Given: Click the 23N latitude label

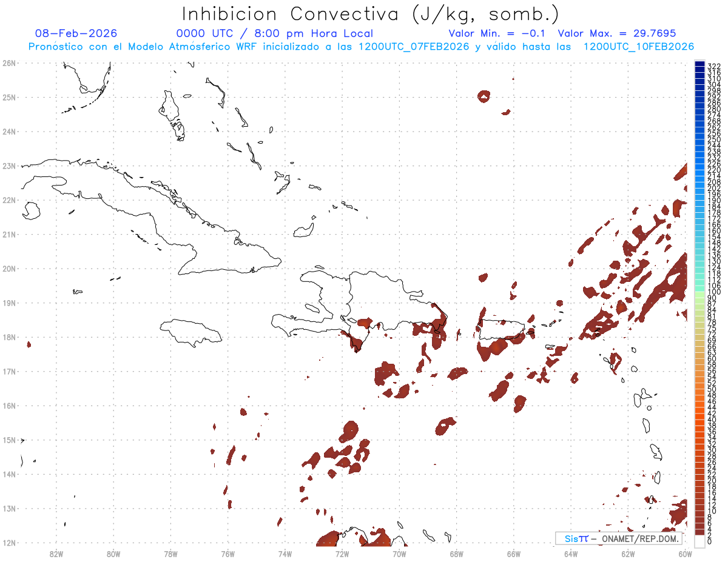Looking at the screenshot, I should [8, 166].
